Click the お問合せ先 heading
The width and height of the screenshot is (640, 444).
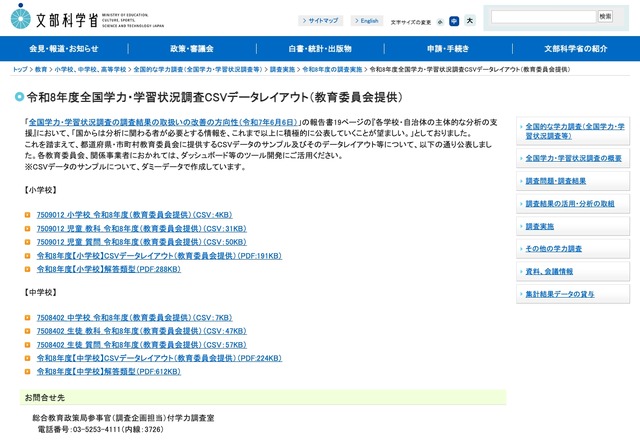click(45, 397)
